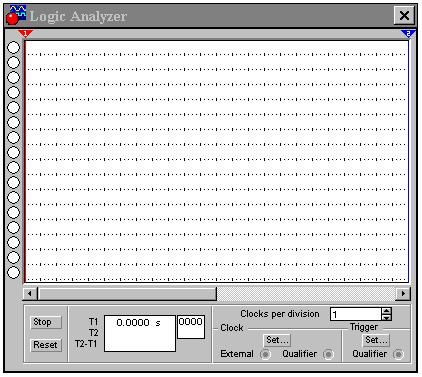
Task: Select the ninth channel terminal circle
Action: coord(14,167)
